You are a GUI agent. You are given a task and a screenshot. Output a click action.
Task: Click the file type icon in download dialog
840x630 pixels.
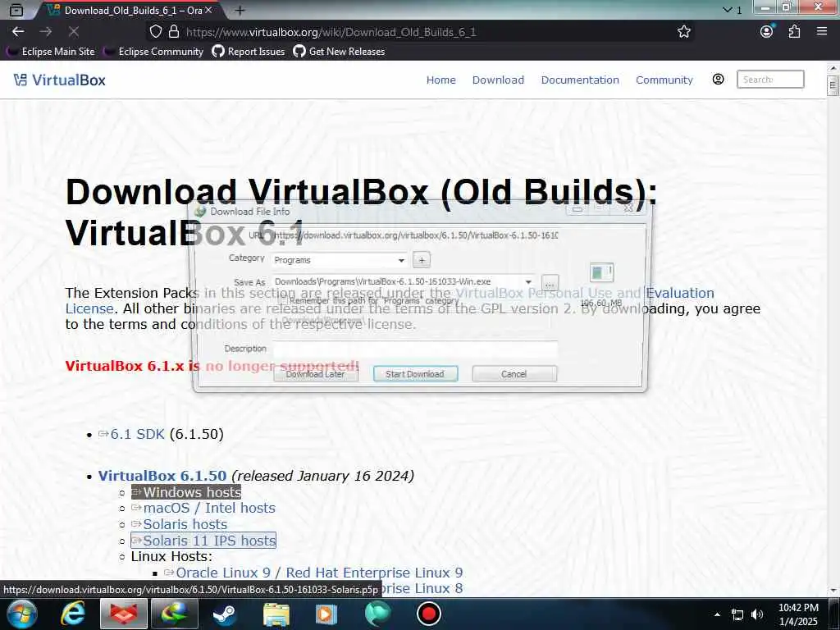click(x=601, y=272)
